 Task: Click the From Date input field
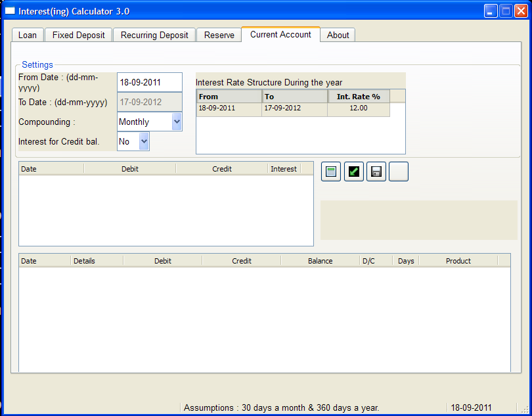click(149, 83)
